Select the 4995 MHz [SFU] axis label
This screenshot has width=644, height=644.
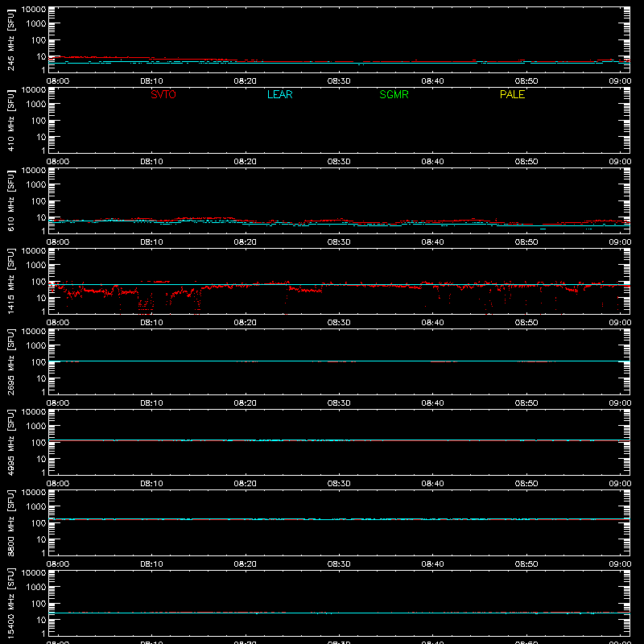(x=10, y=442)
